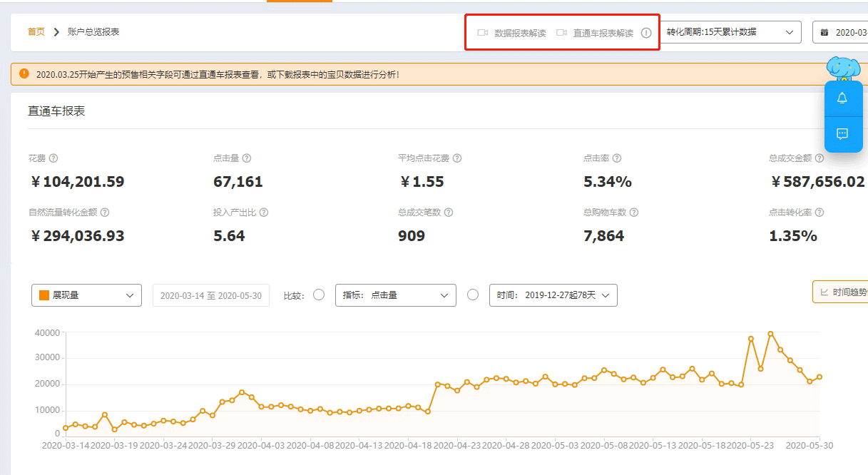Click info icon after 直通车报表解读
Viewport: 868px width, 475px height.
tap(646, 33)
